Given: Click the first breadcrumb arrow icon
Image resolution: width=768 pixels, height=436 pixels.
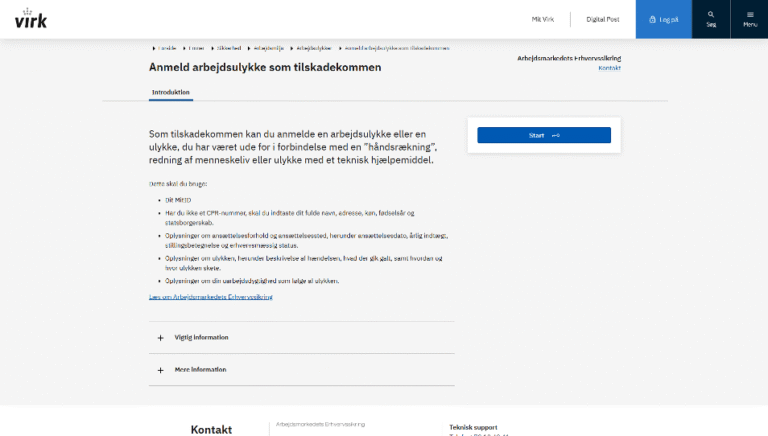Looking at the screenshot, I should (153, 48).
